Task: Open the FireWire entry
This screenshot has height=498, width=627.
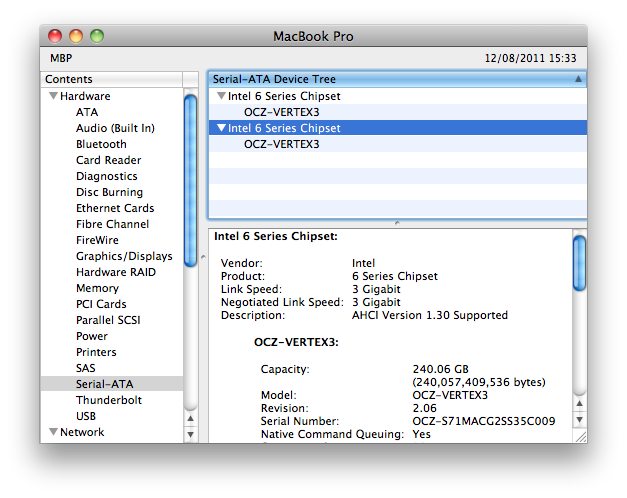Action: coord(97,240)
